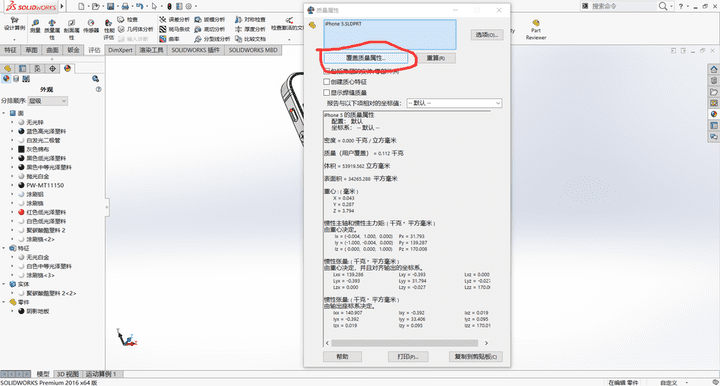Image resolution: width=720 pixels, height=386 pixels.
Task: Click the DimXpertManager crosshair tab icon
Action: (52, 68)
